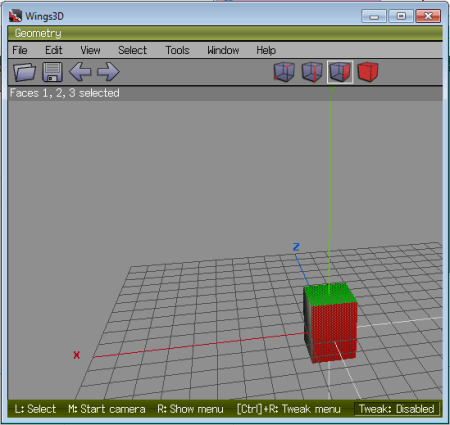Open the Help menu
Viewport: 450px width, 425px height.
[x=266, y=50]
